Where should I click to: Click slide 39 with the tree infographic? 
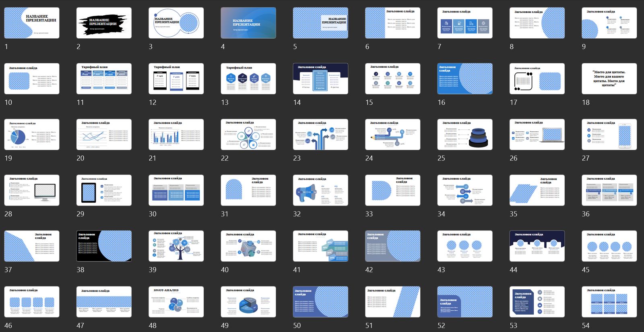pyautogui.click(x=176, y=246)
